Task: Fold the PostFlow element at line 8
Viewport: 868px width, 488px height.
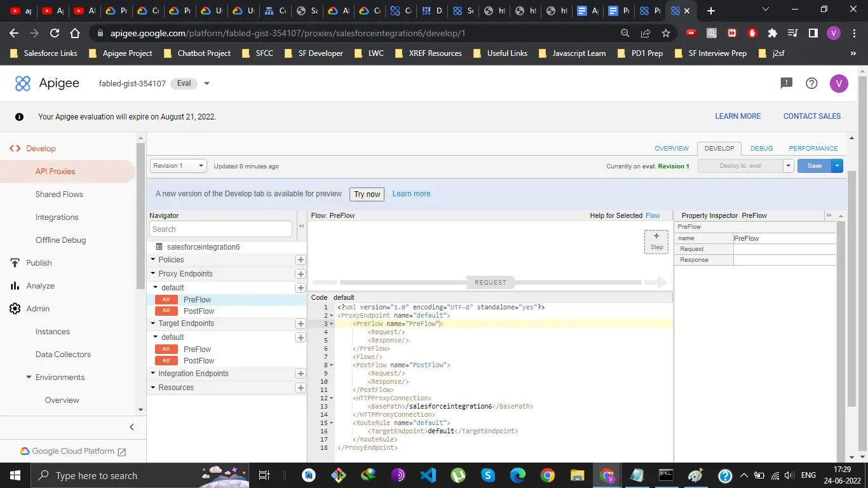Action: (x=331, y=365)
